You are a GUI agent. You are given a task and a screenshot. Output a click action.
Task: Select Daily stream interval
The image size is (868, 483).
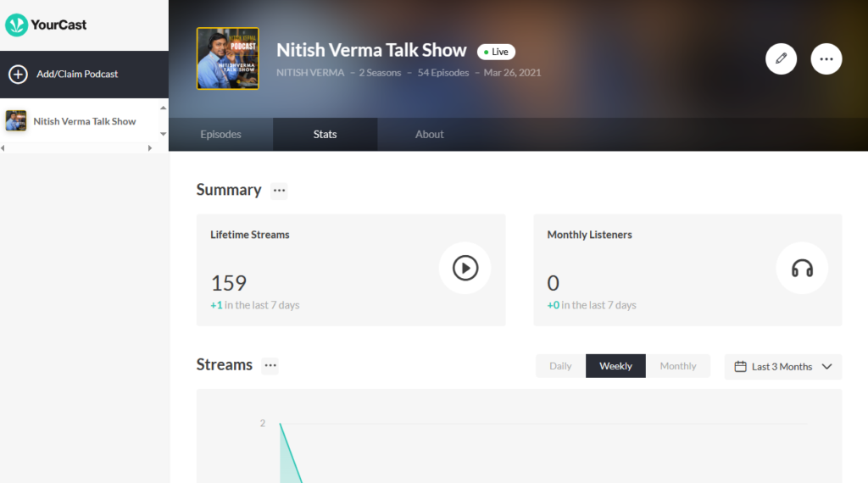point(560,366)
